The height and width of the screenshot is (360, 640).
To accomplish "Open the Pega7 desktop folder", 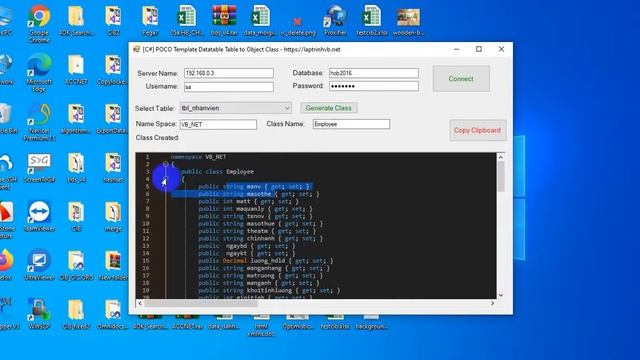I will 150,20.
